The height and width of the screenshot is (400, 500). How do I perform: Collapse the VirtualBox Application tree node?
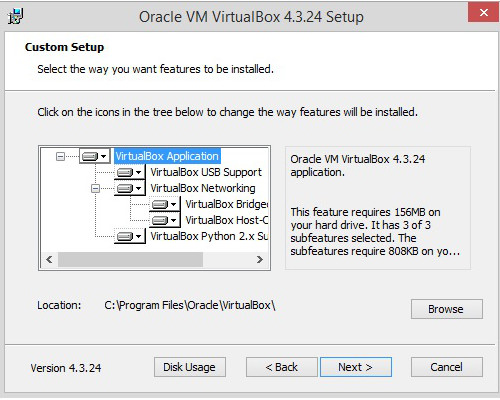(x=60, y=156)
